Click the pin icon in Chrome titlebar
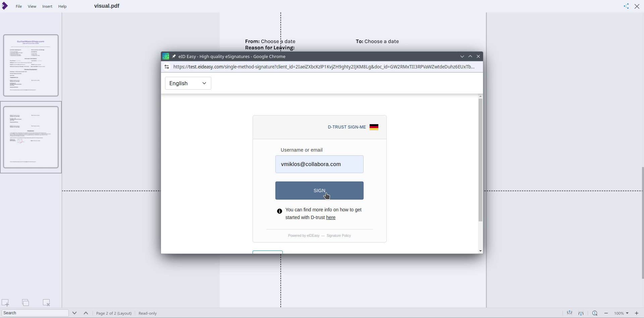The width and height of the screenshot is (644, 318). point(174,56)
